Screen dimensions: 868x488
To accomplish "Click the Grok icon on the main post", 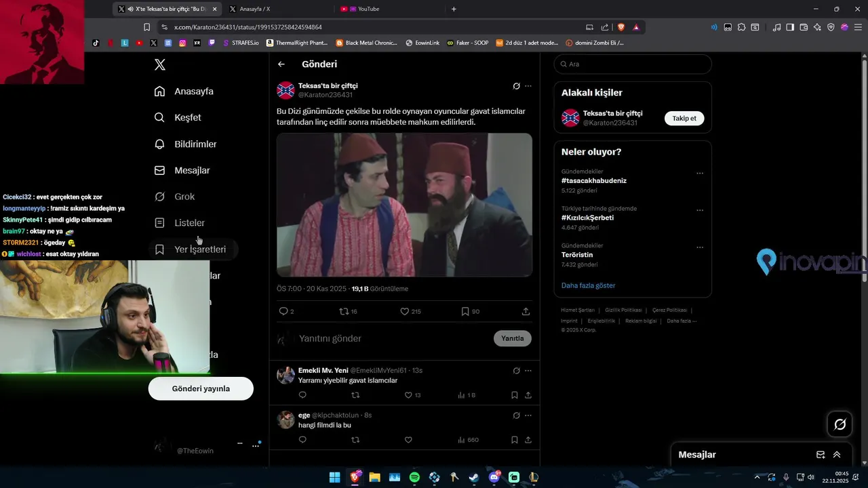I will tap(516, 86).
